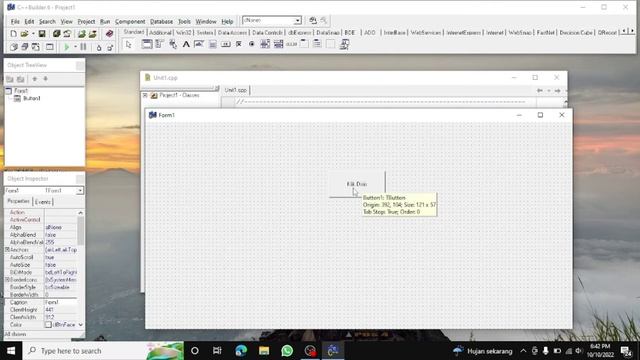Open the Open-file recent list arrow
Image resolution: width=640 pixels, height=360 pixels.
(x=33, y=34)
